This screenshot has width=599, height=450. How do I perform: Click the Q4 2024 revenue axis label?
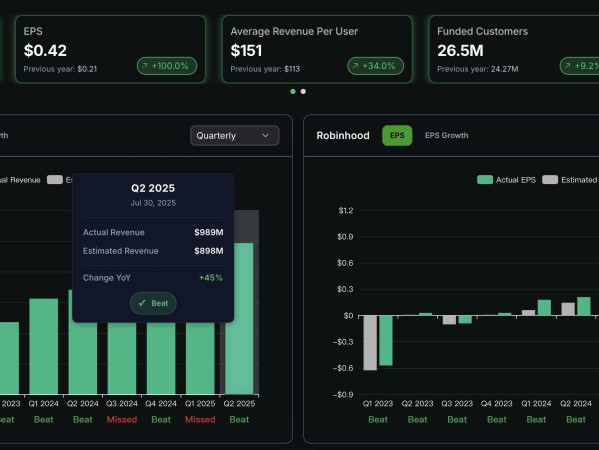click(161, 403)
